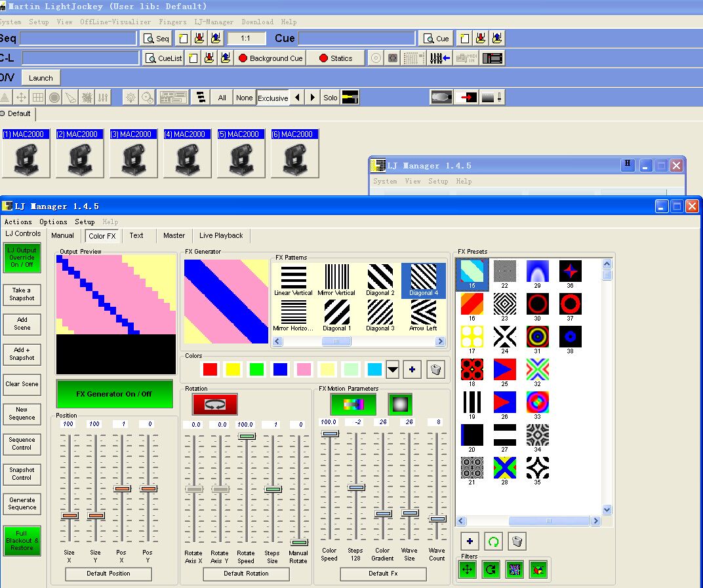
Task: Add a new FX preset with plus icon
Action: pyautogui.click(x=470, y=541)
